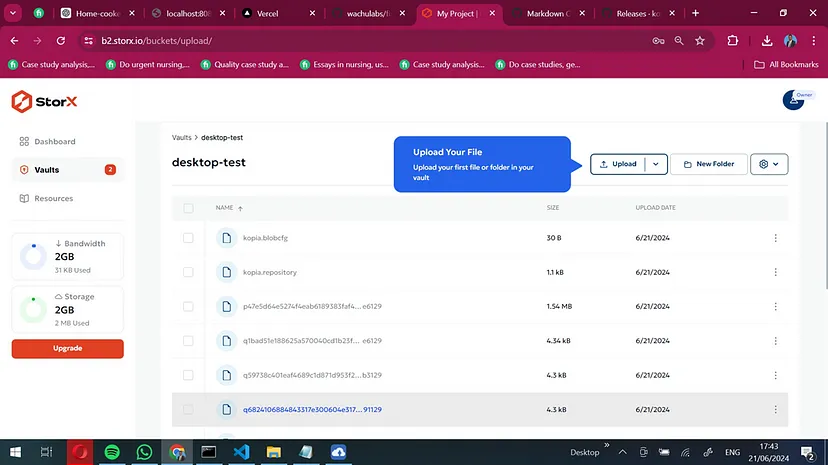
Task: Open three-dot menu for kopia.blobcfg
Action: pyautogui.click(x=775, y=238)
